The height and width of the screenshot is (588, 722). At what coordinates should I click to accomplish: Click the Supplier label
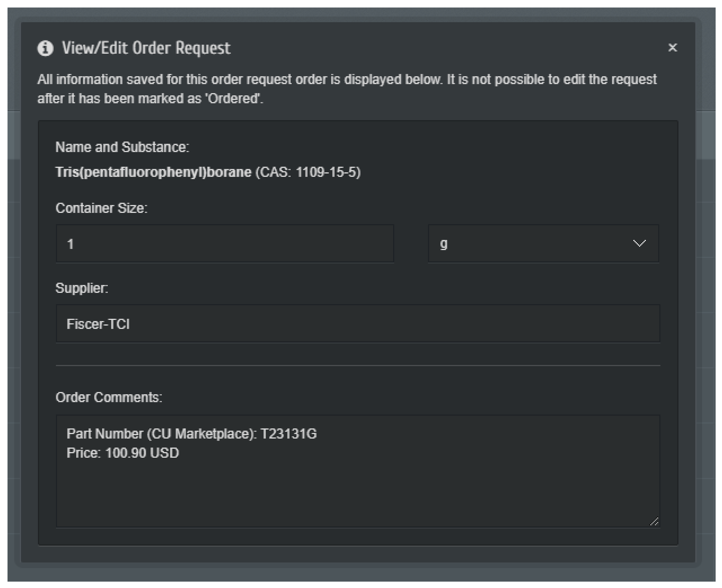point(81,288)
